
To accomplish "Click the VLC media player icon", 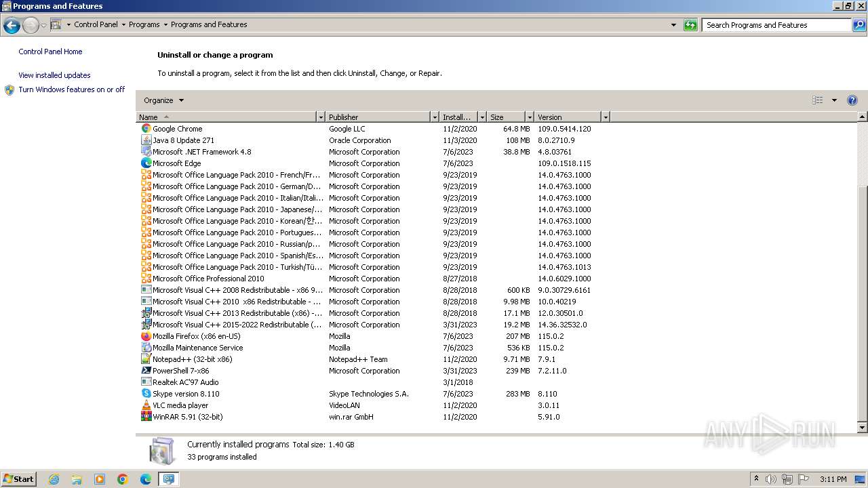I will coord(146,405).
